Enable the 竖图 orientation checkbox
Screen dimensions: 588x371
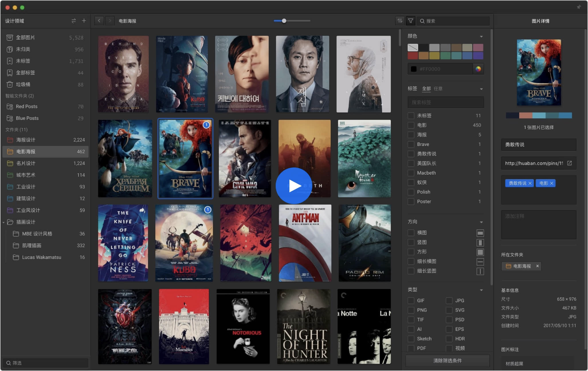411,242
